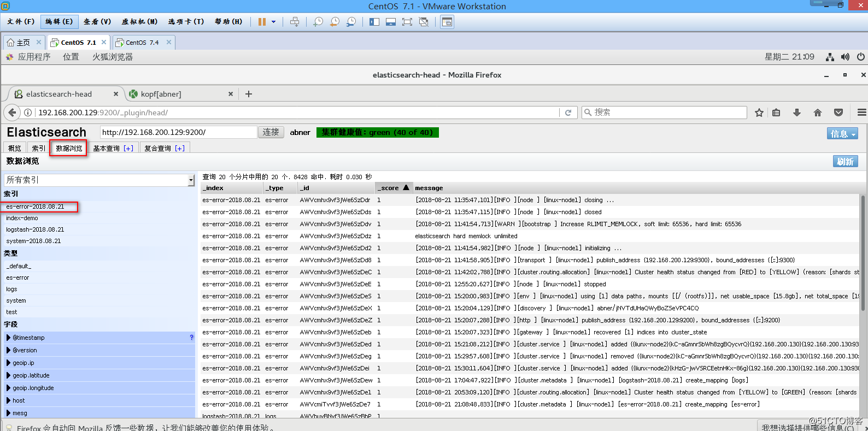Open the 虚拟机(M) menu

click(139, 22)
